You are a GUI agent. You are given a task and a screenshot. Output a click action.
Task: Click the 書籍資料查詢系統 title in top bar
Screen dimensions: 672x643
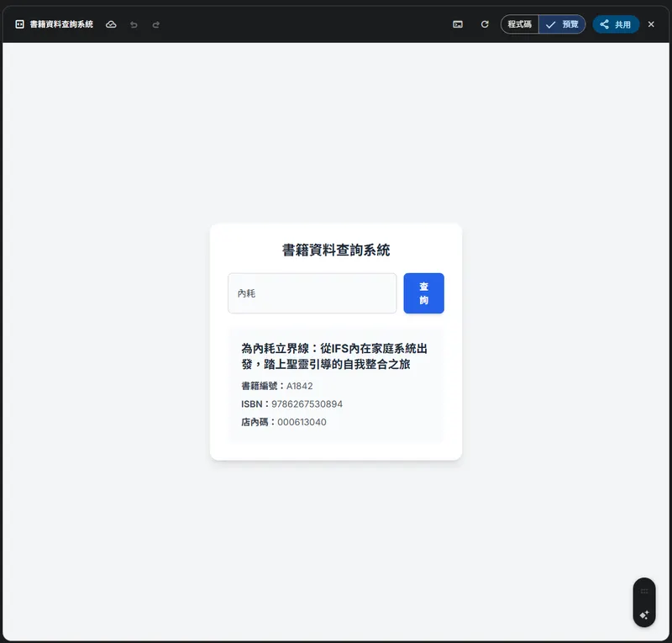(61, 24)
